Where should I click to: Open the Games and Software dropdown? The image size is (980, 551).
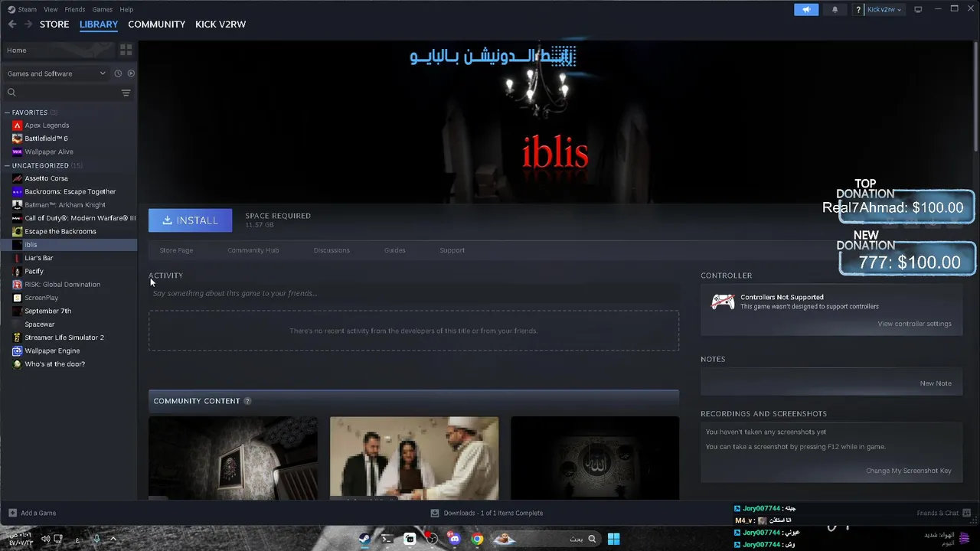(56, 73)
